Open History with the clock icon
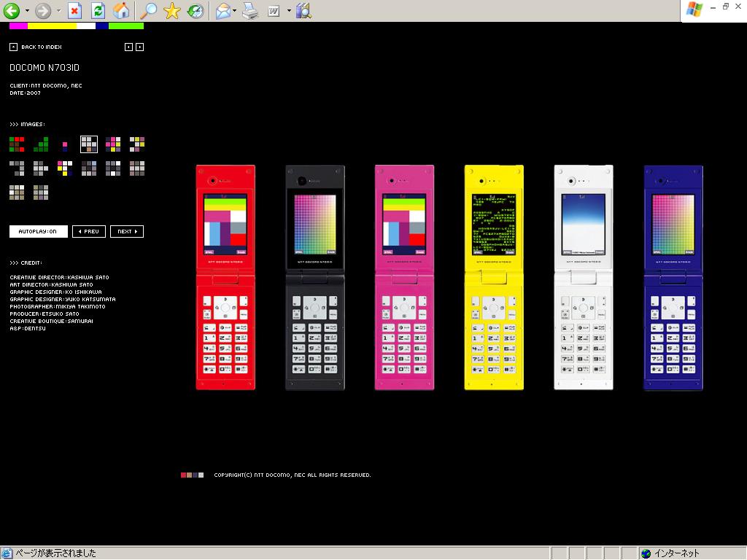Screen dimensions: 747x560 tap(196, 10)
